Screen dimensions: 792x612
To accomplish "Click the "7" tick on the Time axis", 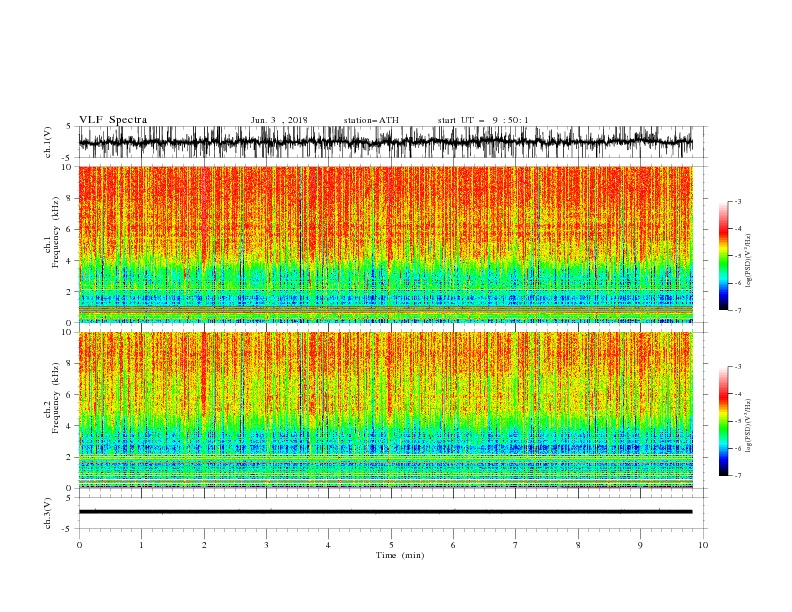I will 516,545.
